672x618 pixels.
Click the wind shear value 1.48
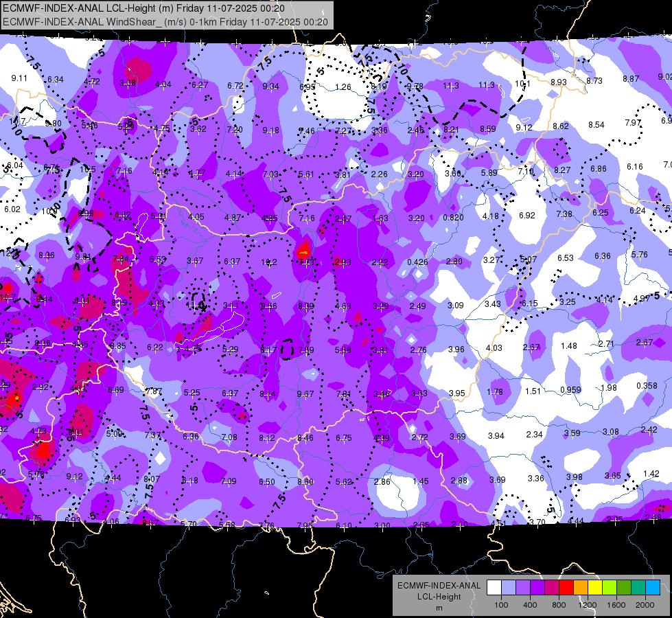pos(569,345)
